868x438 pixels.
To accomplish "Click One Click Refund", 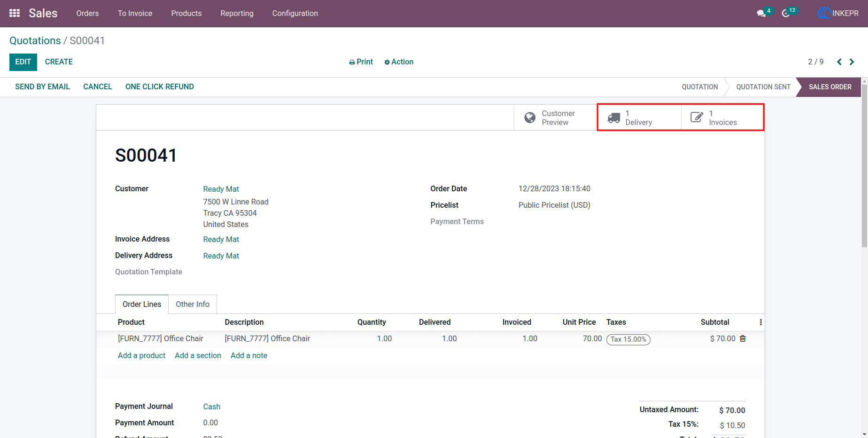I will click(160, 87).
